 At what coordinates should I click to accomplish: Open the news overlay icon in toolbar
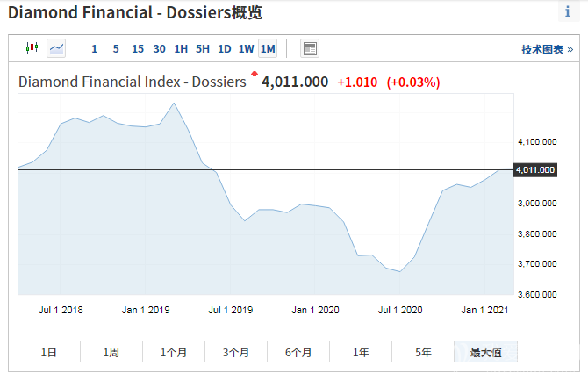(x=310, y=48)
